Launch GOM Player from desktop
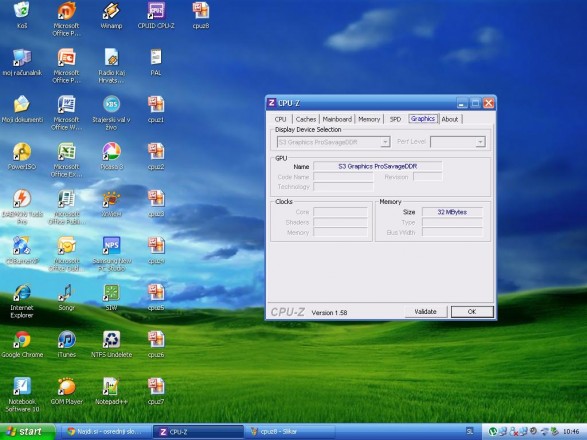The image size is (587, 440). [67, 391]
